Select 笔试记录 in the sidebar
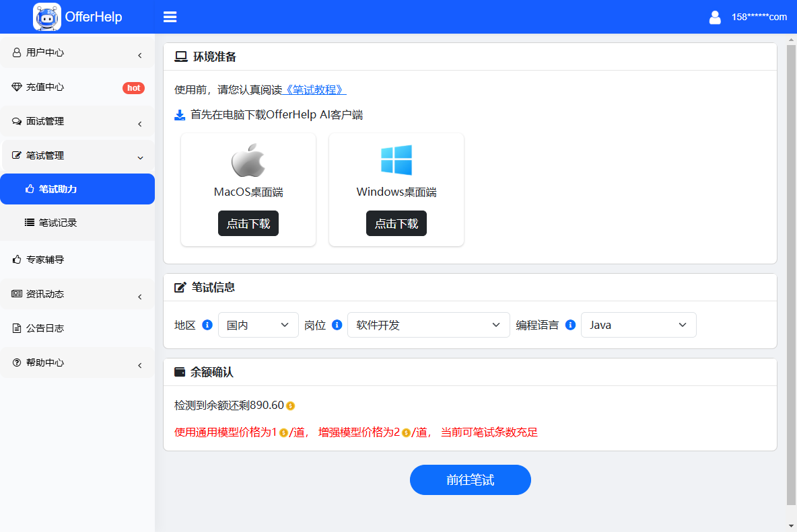 point(58,223)
